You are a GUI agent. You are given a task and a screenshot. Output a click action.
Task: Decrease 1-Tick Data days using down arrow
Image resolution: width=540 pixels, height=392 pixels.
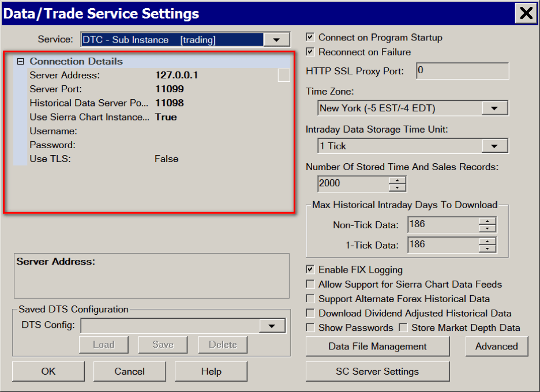tap(487, 248)
